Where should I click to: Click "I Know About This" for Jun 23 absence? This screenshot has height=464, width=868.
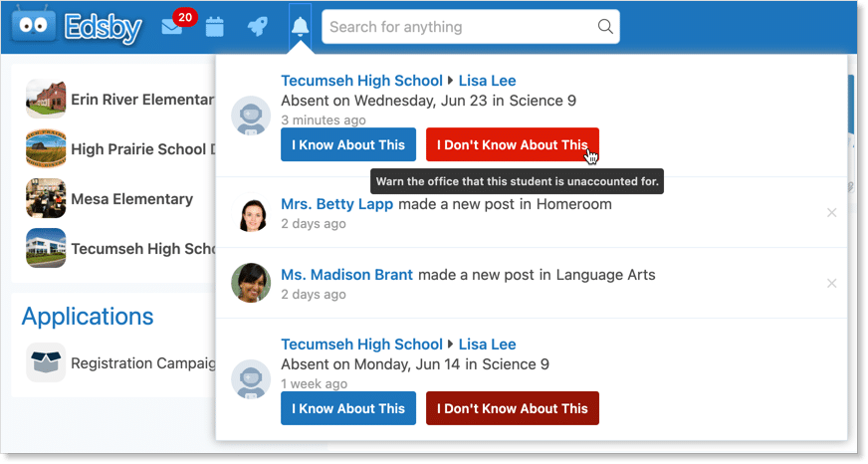tap(348, 144)
